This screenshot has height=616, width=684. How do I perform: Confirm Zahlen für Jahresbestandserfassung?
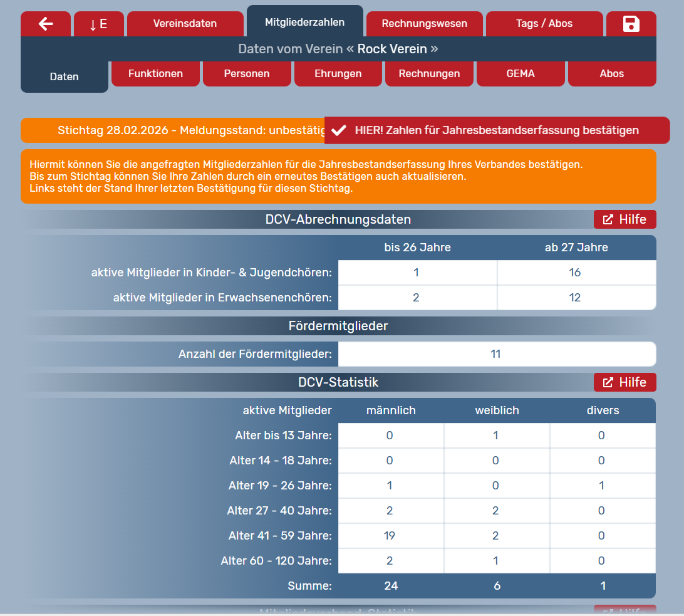(497, 130)
